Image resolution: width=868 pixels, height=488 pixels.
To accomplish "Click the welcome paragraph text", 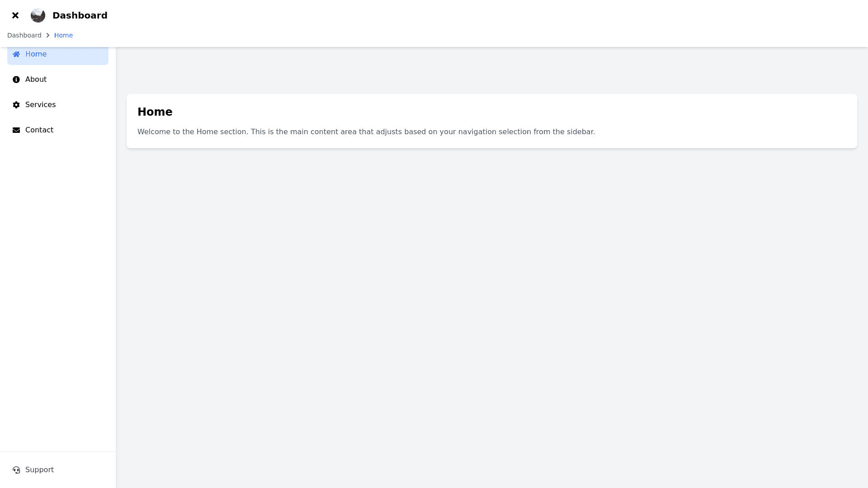I will tap(366, 132).
